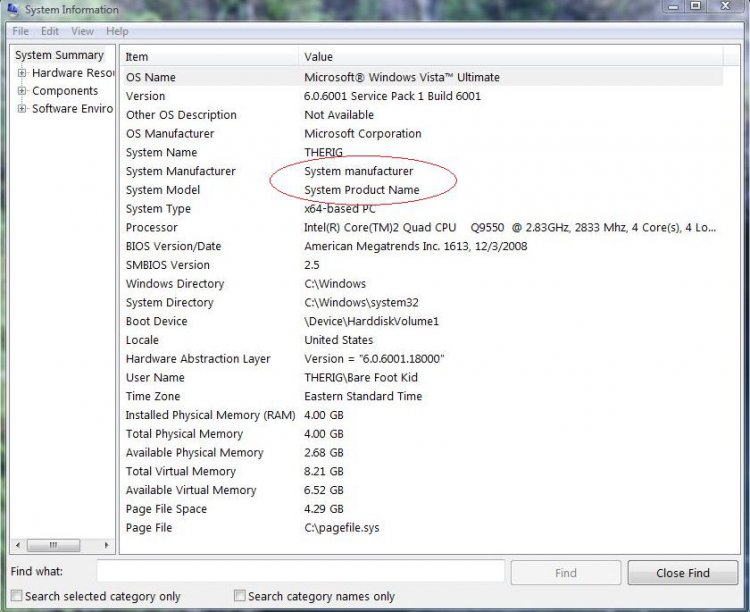Select the Total Physical Memory row
This screenshot has height=612, width=750.
tap(423, 434)
